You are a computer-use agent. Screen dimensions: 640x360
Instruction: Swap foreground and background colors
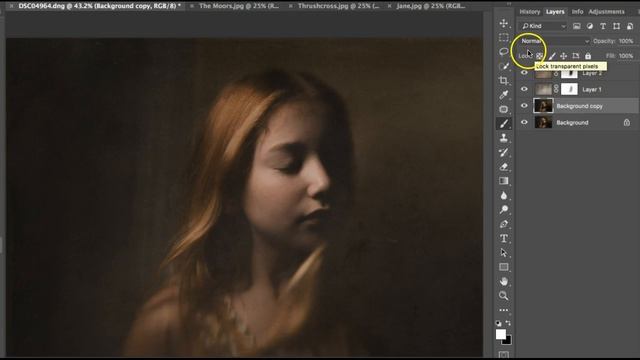pos(508,323)
